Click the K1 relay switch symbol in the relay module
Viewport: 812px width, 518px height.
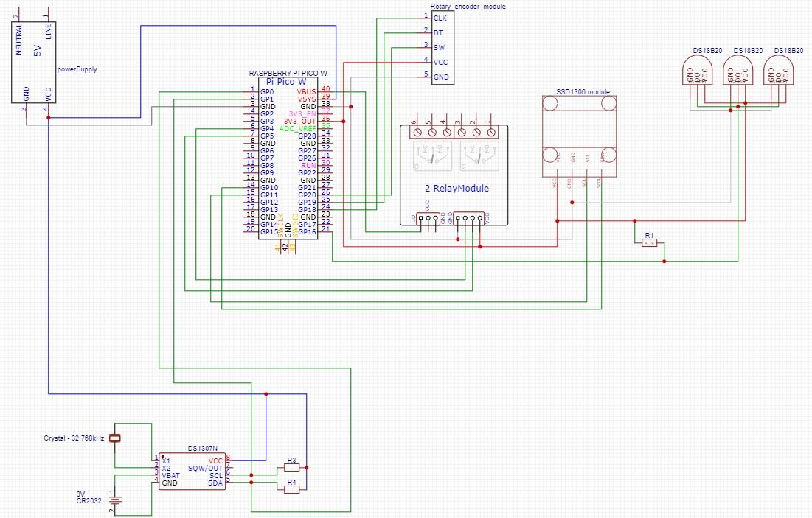[x=480, y=156]
